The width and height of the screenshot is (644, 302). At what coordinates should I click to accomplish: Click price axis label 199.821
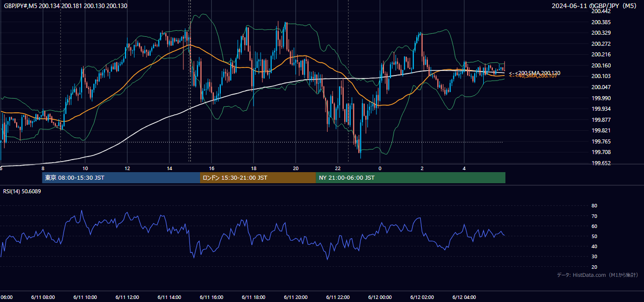pyautogui.click(x=601, y=130)
